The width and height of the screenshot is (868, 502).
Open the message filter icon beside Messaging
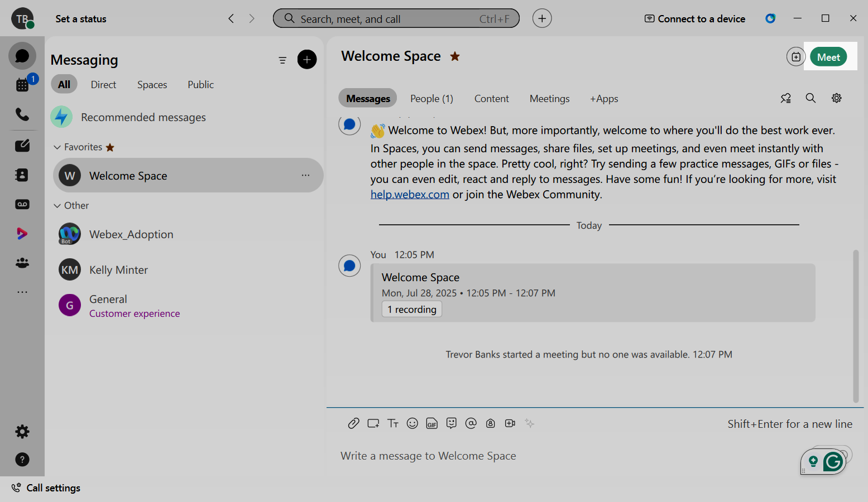282,60
